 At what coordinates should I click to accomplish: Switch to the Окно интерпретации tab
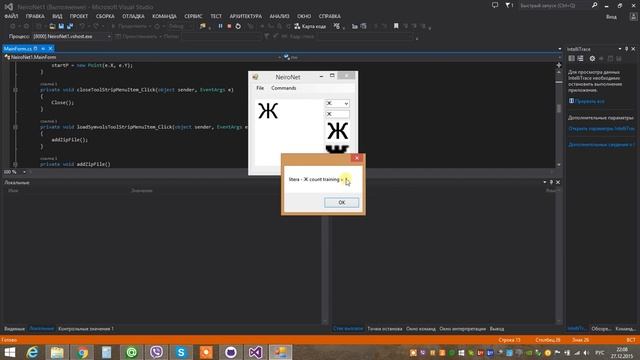(x=462, y=329)
